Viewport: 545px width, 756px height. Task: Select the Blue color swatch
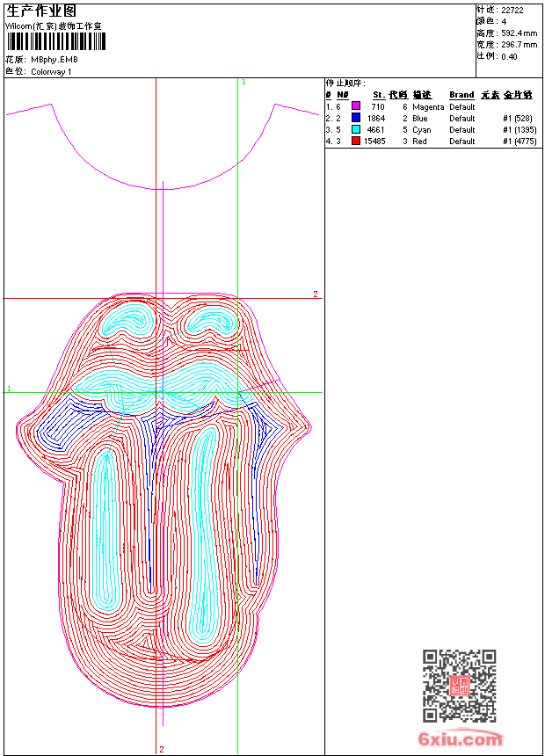point(356,118)
